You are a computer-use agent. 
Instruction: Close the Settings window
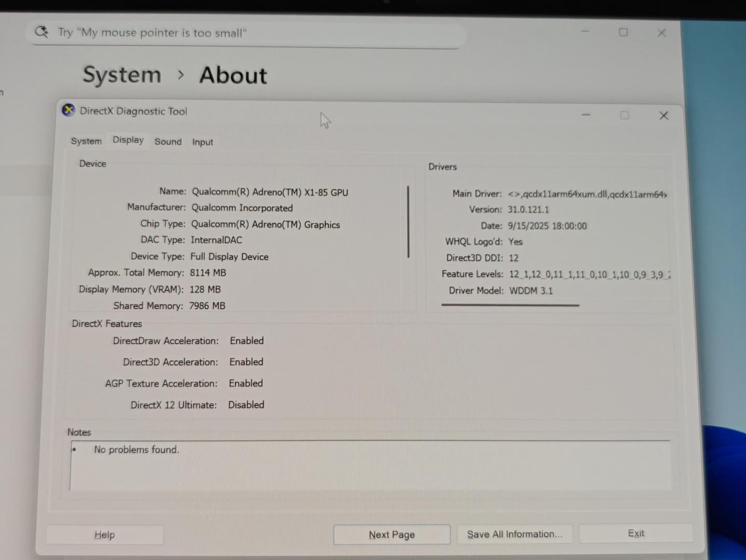click(x=661, y=33)
